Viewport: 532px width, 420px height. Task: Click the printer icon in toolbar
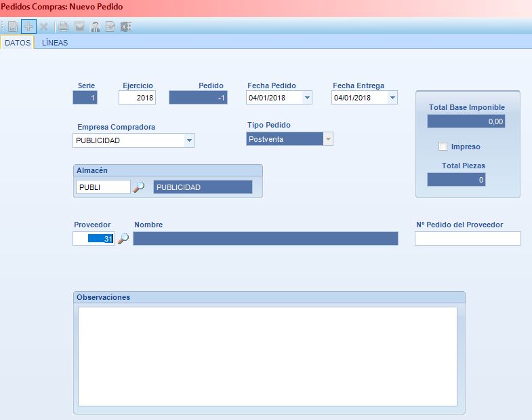click(64, 27)
